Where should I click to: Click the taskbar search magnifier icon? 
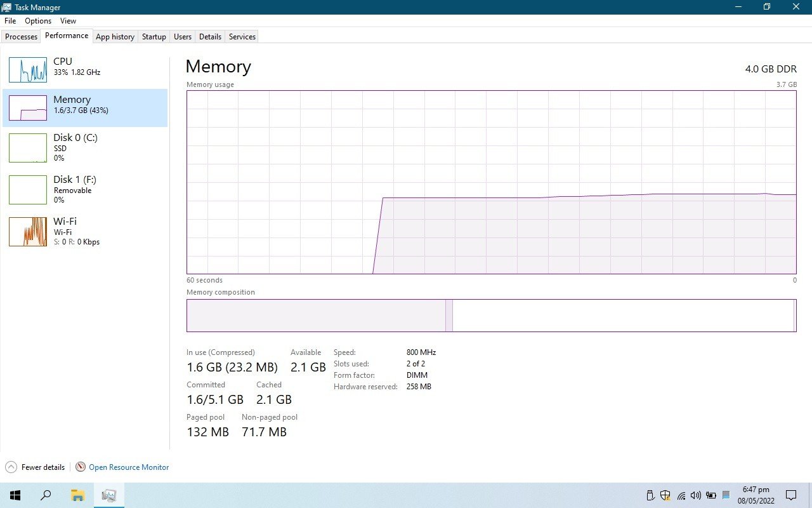tap(46, 495)
